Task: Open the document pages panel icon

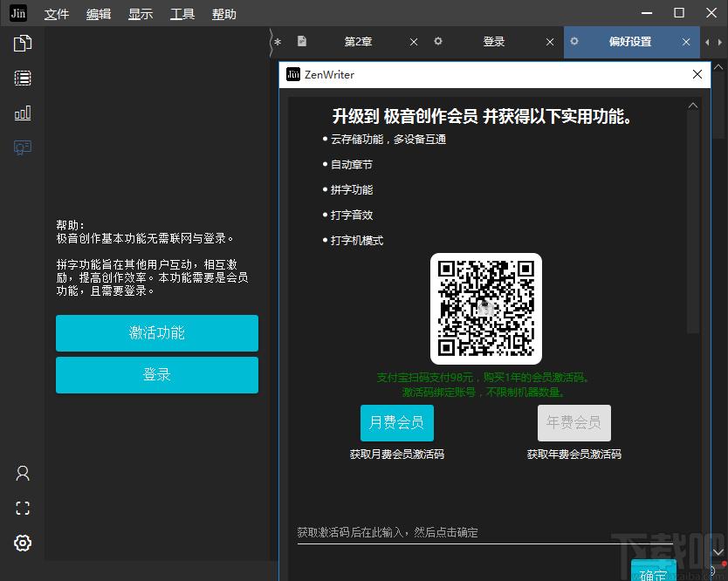Action: click(x=23, y=42)
